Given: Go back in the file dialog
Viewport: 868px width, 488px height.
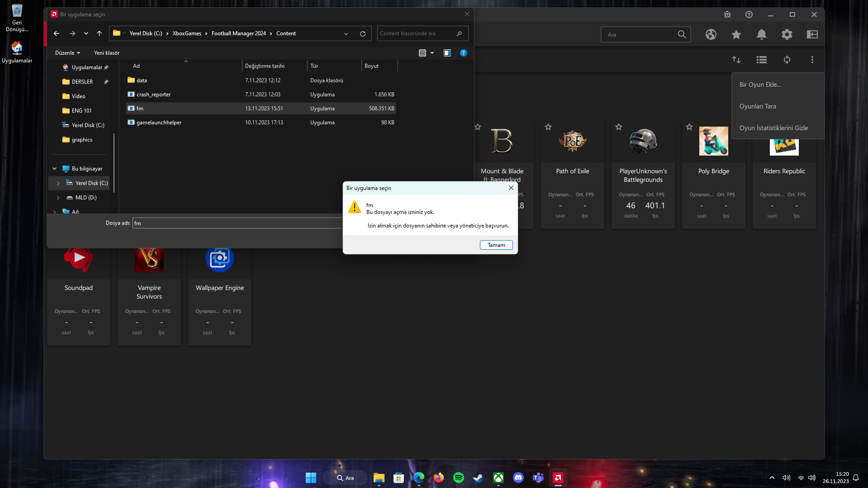Looking at the screenshot, I should (x=57, y=33).
